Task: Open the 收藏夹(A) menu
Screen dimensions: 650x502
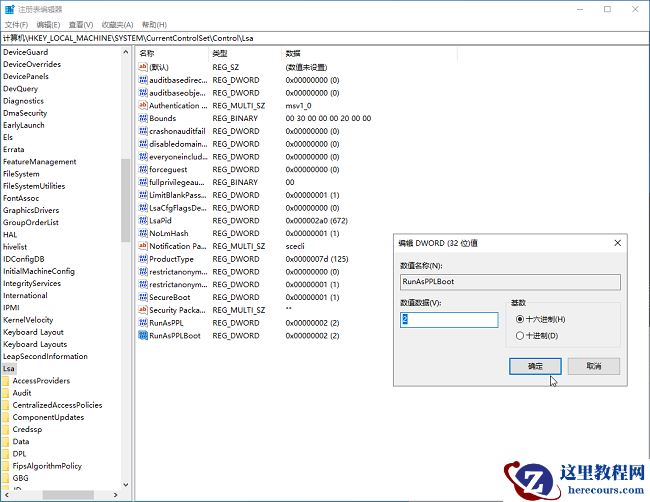Action: (x=117, y=25)
